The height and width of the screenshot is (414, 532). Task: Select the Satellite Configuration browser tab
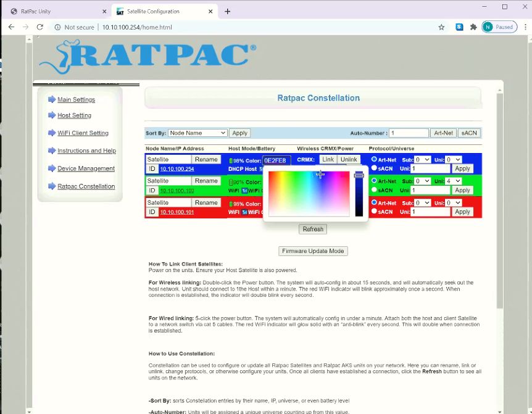point(153,10)
